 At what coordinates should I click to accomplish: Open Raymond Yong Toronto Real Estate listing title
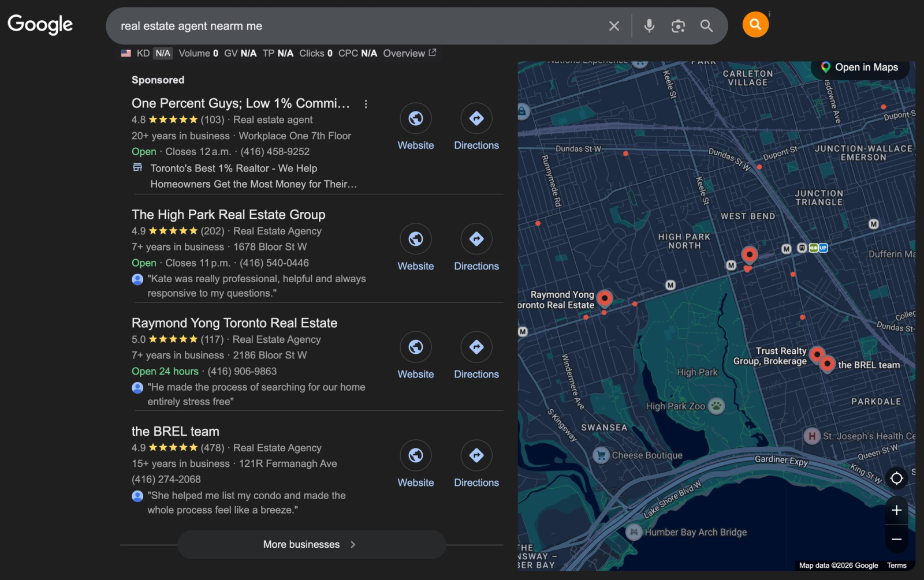pos(234,323)
